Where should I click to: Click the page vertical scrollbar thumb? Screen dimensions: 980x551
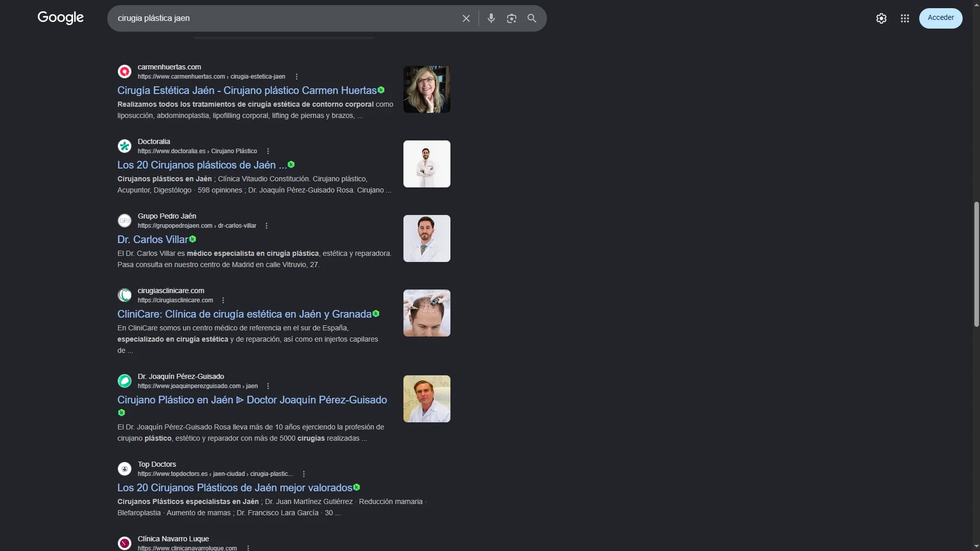tap(976, 265)
